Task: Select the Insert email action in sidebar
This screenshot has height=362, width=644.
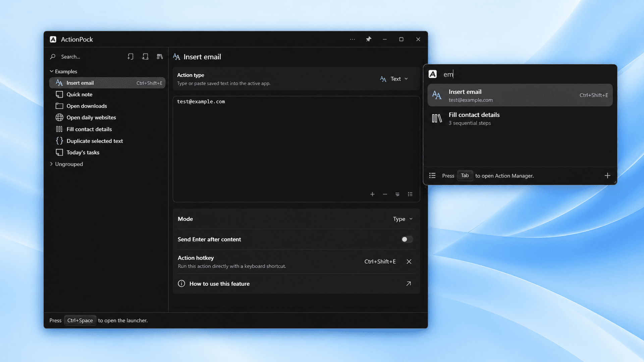Action: point(107,83)
